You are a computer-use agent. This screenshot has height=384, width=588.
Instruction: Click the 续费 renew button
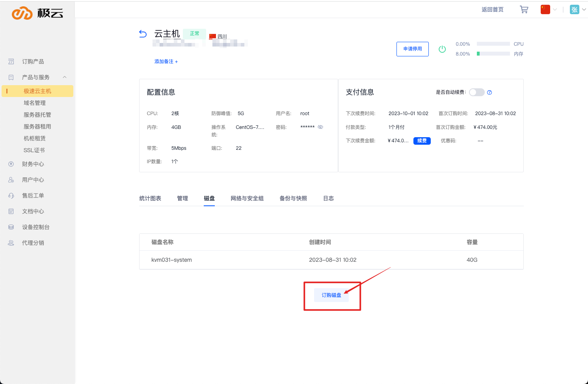tap(422, 141)
